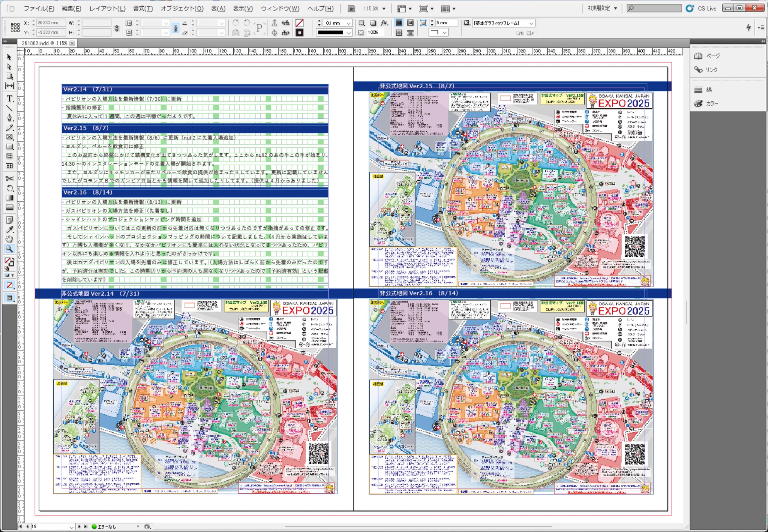This screenshot has height=532, width=768.
Task: Select the Line tool
Action: [x=9, y=108]
